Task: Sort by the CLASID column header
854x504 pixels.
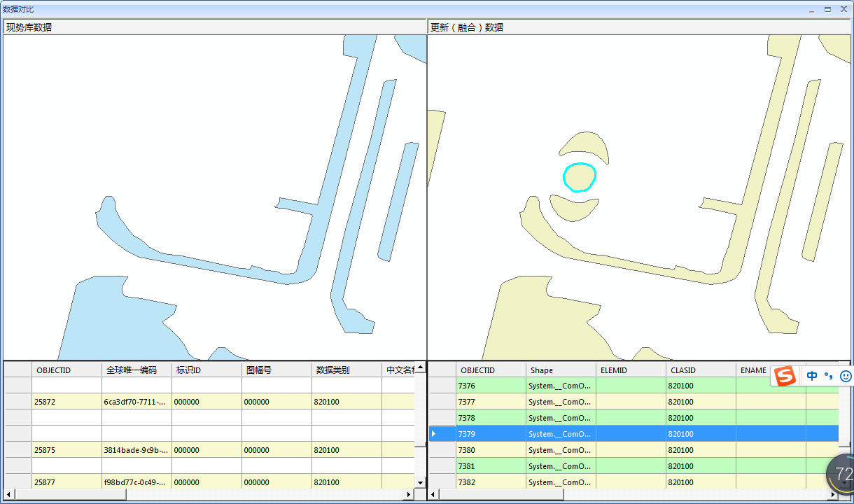Action: (x=700, y=370)
